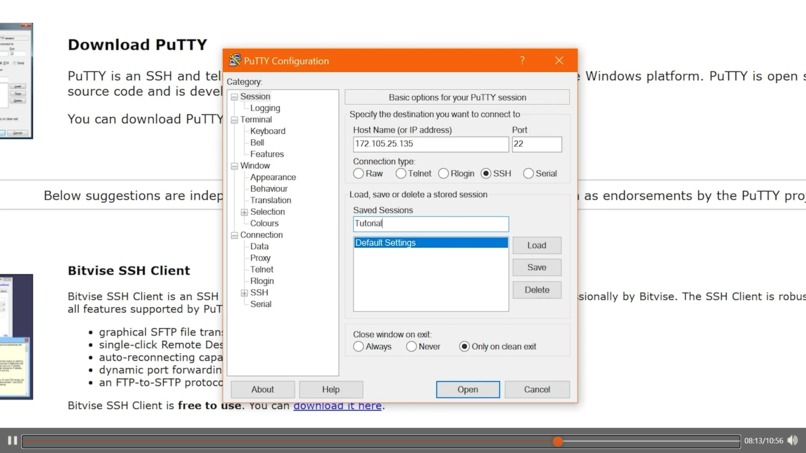The width and height of the screenshot is (806, 453).
Task: Select Default Settings in sessions list
Action: (431, 243)
